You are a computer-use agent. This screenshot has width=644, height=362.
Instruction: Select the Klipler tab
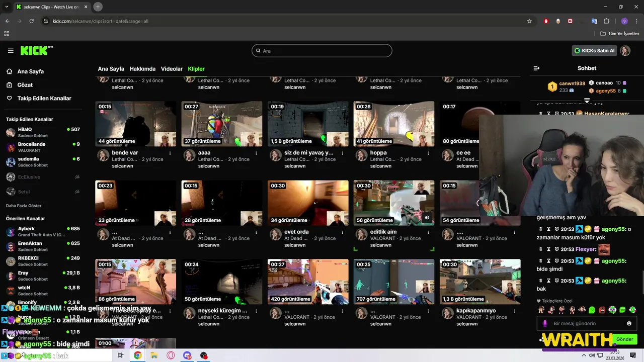(x=196, y=69)
